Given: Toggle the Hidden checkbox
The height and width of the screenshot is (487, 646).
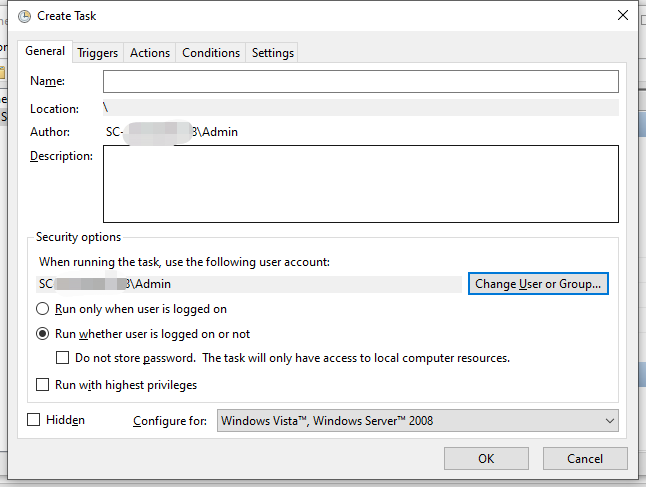Looking at the screenshot, I should tap(34, 420).
